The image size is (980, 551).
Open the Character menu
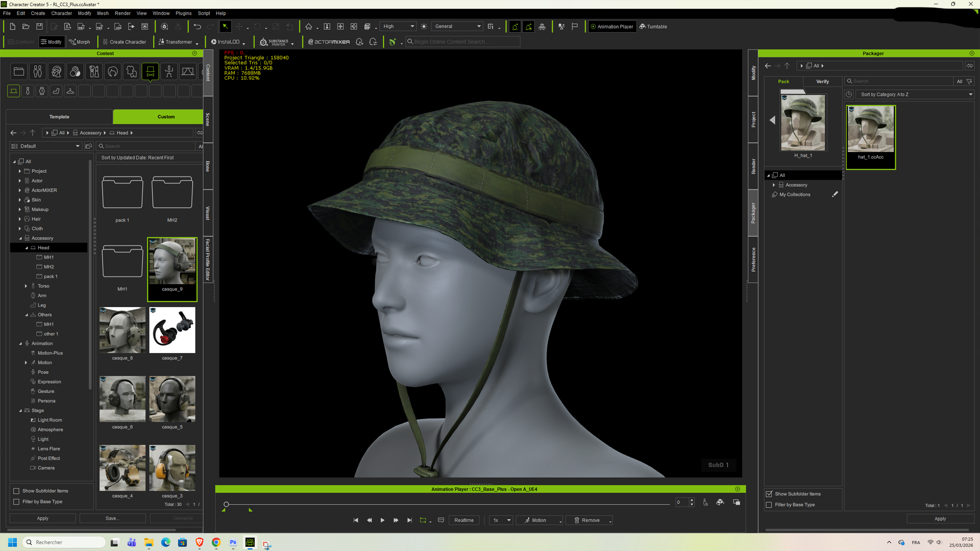click(61, 13)
